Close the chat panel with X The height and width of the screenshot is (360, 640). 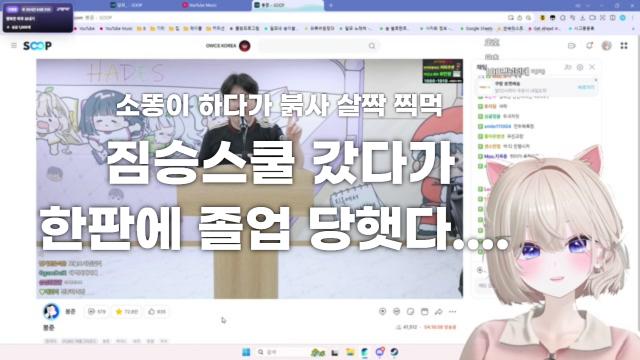click(x=592, y=67)
